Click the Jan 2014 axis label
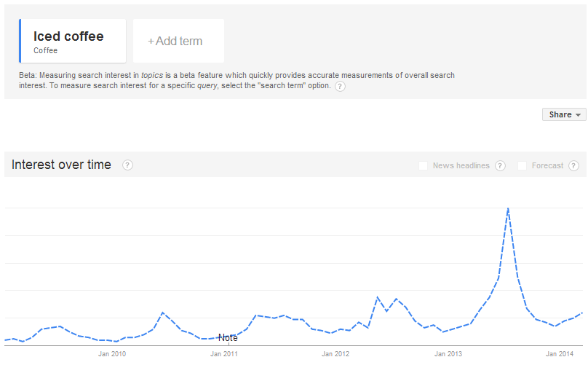The height and width of the screenshot is (365, 588). pyautogui.click(x=560, y=354)
